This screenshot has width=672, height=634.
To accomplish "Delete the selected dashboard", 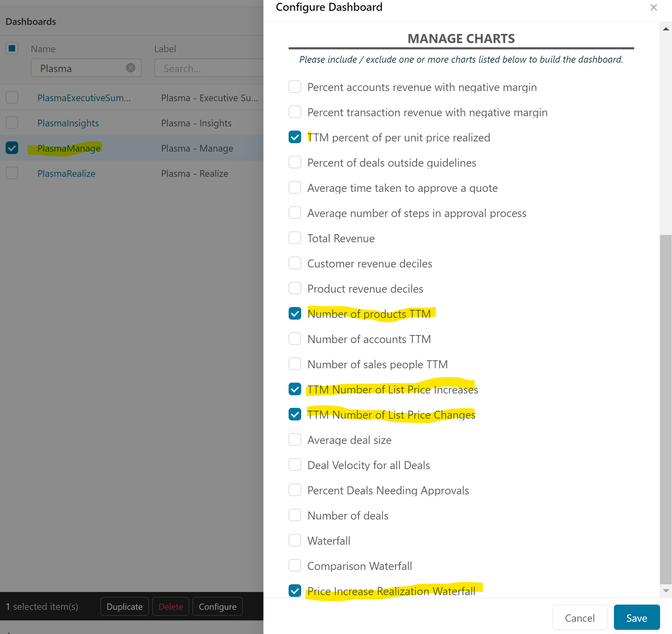I will pyautogui.click(x=171, y=607).
